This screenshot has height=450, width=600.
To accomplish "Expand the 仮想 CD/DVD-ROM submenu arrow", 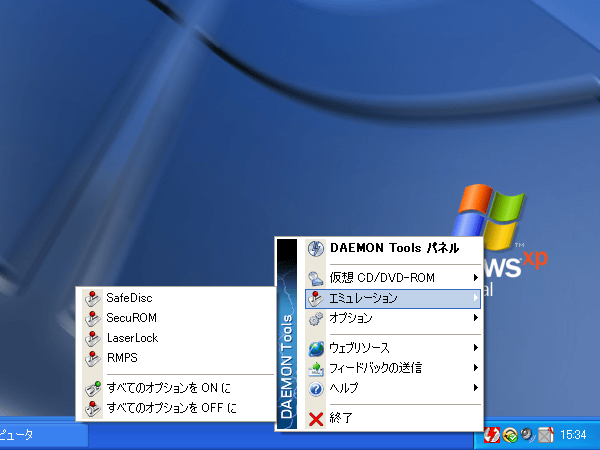I will click(x=476, y=277).
